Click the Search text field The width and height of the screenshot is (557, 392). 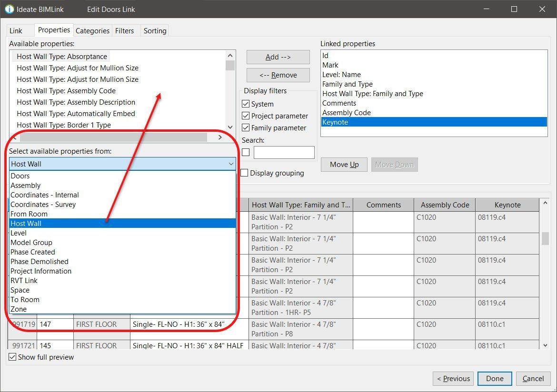click(284, 152)
